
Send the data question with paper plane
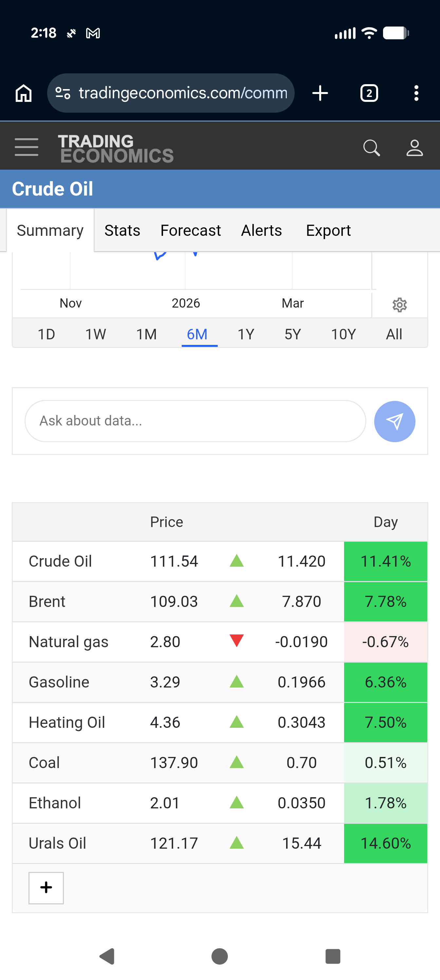pos(394,421)
